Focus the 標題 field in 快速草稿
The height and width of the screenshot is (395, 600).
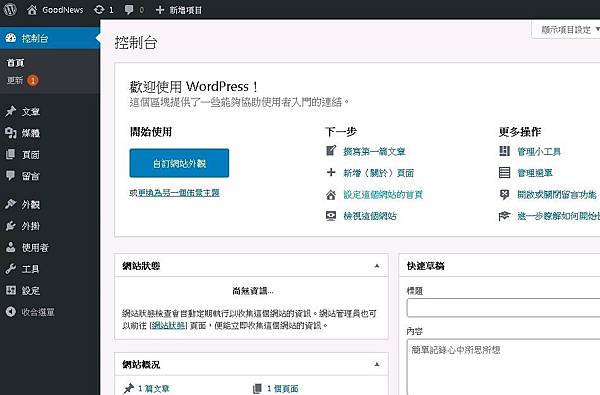503,308
